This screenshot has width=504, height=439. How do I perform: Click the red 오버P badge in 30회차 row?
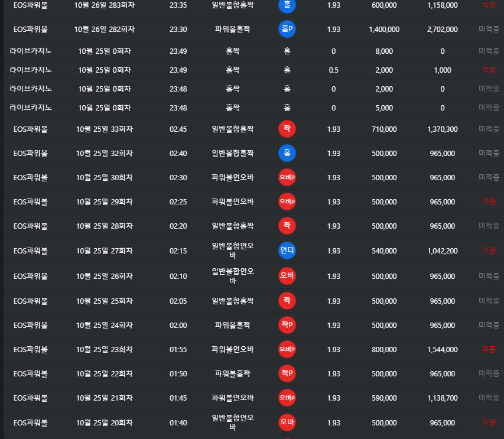click(x=287, y=177)
